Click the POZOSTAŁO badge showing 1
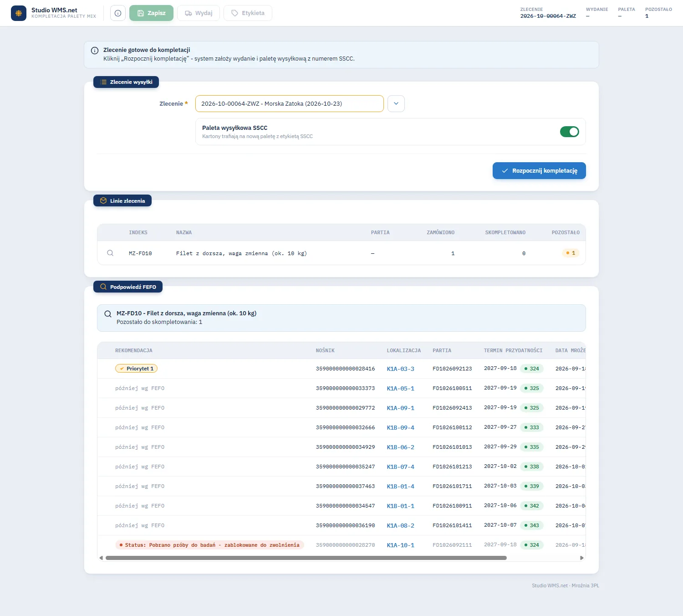This screenshot has height=616, width=683. pyautogui.click(x=571, y=253)
